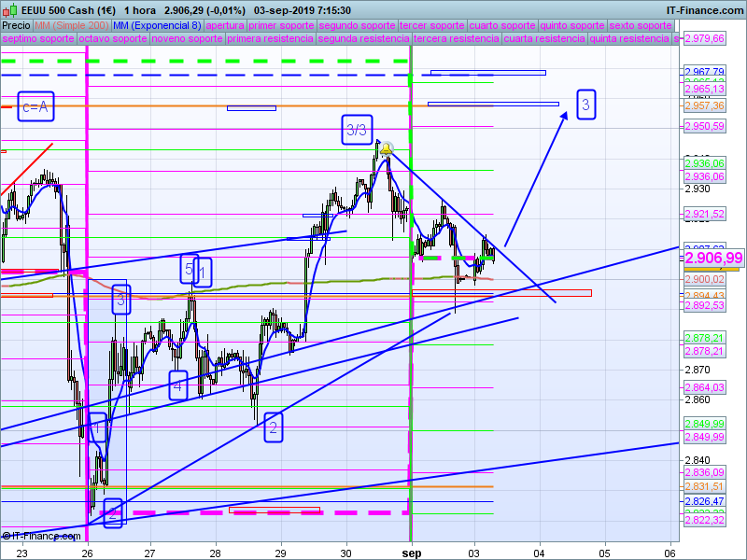Select the '3/3' wave label box

[x=357, y=130]
